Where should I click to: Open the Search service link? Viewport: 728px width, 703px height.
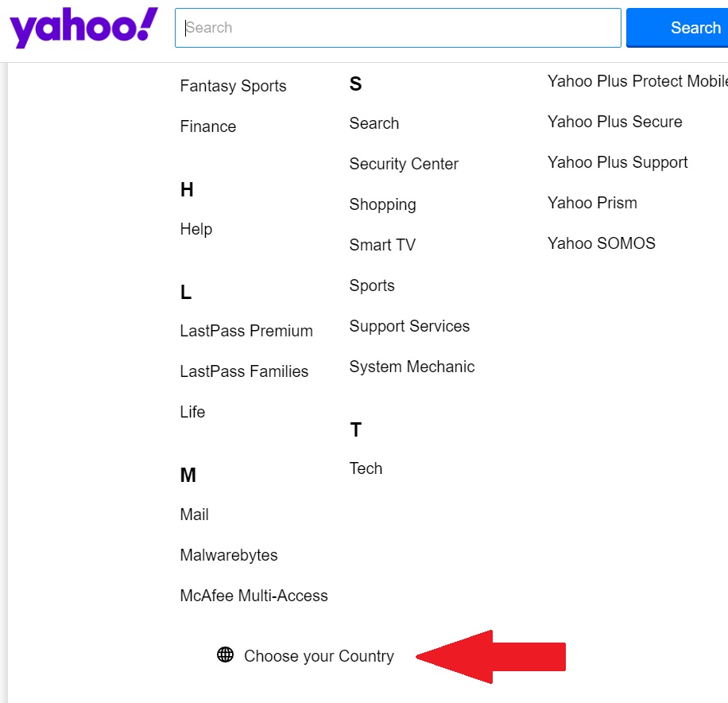[x=374, y=123]
